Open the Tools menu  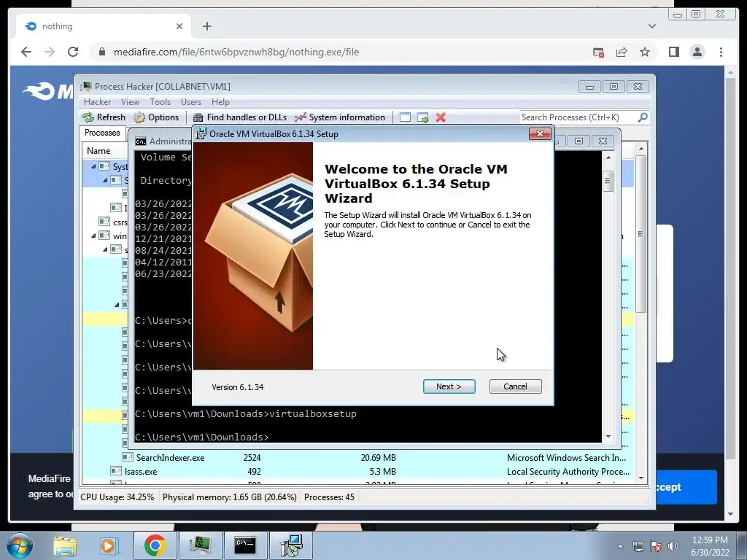click(x=160, y=102)
